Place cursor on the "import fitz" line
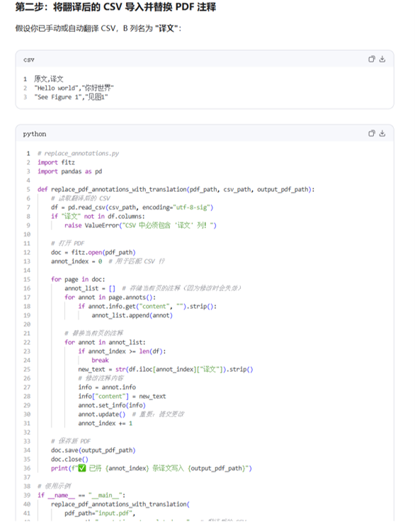 point(56,162)
